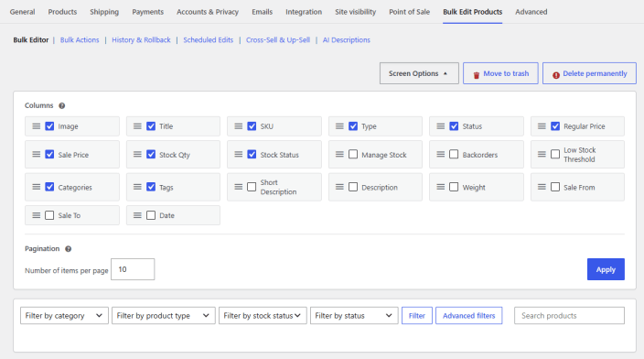Screen dimensions: 644x359
Task: Click the drag handle icon for Weight
Action: (x=441, y=187)
